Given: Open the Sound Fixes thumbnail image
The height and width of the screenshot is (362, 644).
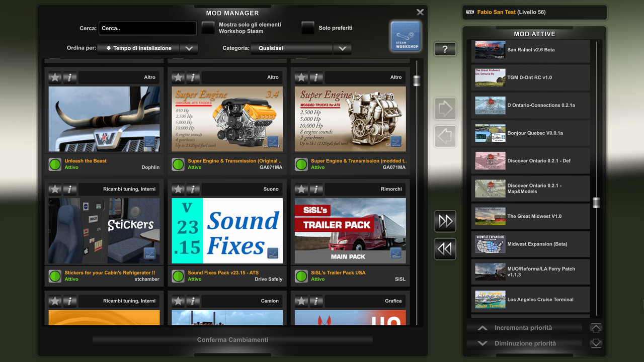Looking at the screenshot, I should [227, 231].
